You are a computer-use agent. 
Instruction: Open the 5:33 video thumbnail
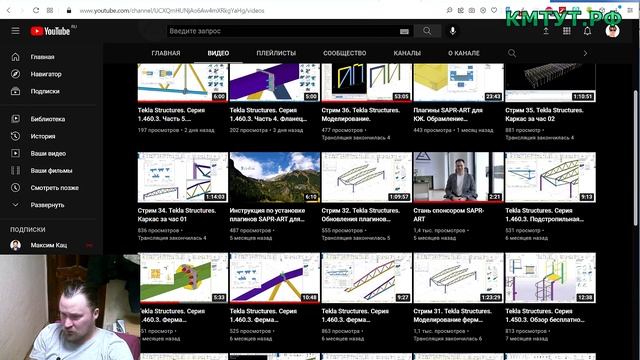(x=184, y=278)
